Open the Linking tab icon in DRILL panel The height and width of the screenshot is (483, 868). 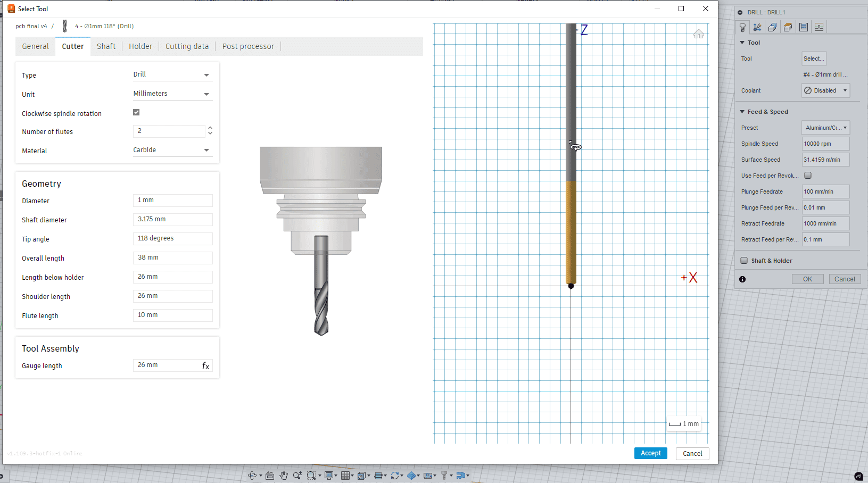(x=819, y=27)
